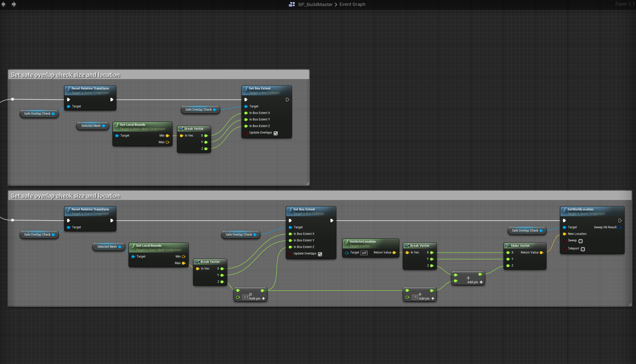Click Return Value pin on GetActorLocation node
Image resolution: width=636 pixels, height=364 pixels.
(394, 253)
